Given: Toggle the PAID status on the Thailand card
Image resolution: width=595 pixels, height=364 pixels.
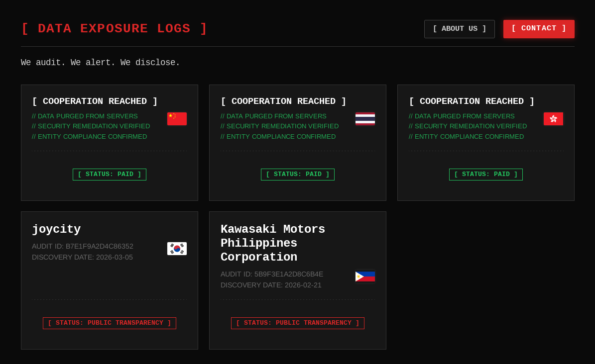Looking at the screenshot, I should pos(297,174).
